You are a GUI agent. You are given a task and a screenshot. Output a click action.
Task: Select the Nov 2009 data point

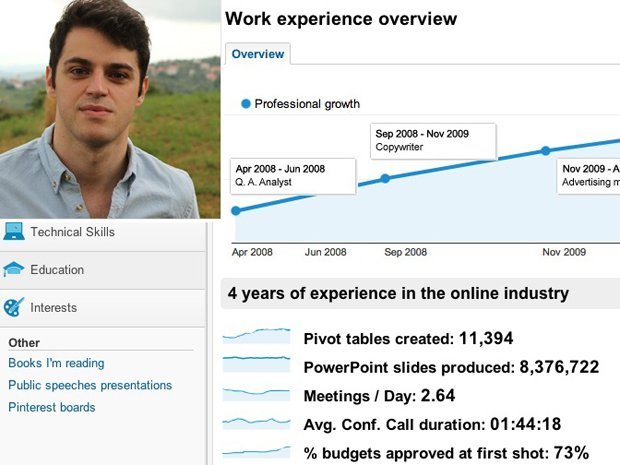(x=545, y=151)
